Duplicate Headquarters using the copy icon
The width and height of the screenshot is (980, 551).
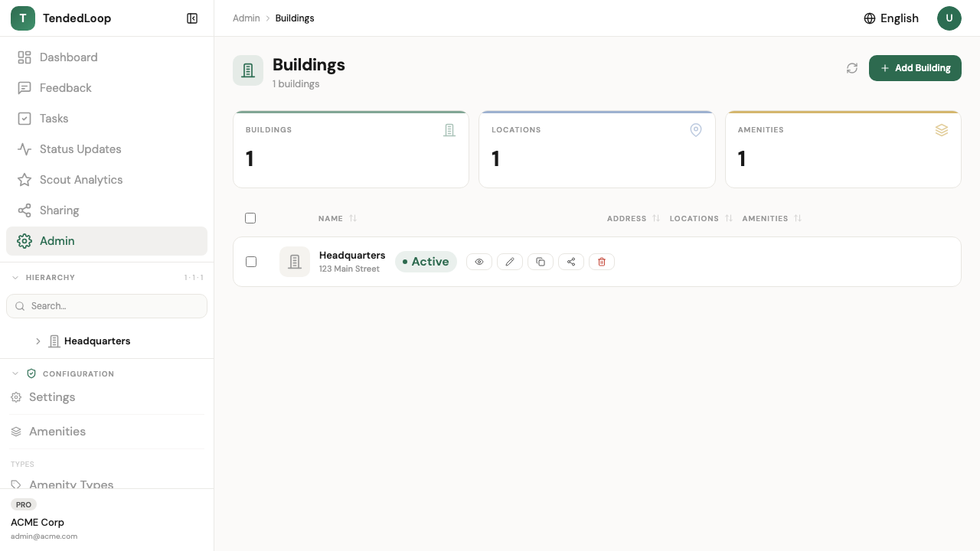point(541,261)
